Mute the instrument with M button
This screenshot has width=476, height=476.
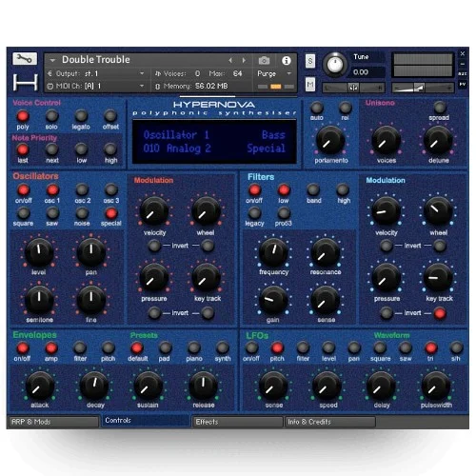pos(310,85)
